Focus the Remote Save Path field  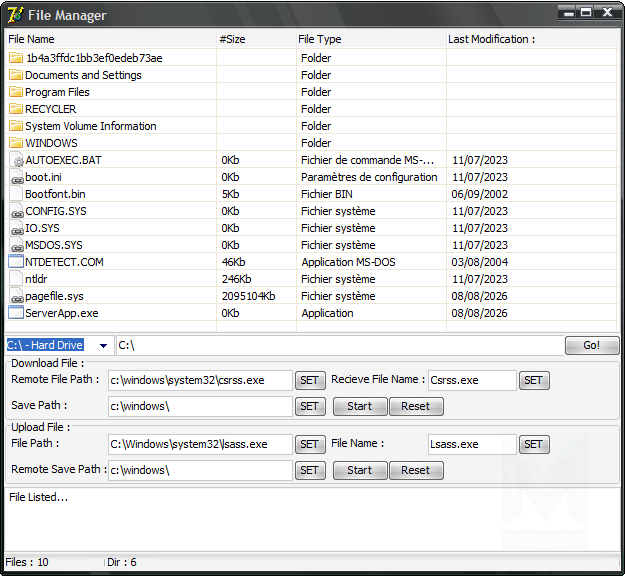click(200, 470)
